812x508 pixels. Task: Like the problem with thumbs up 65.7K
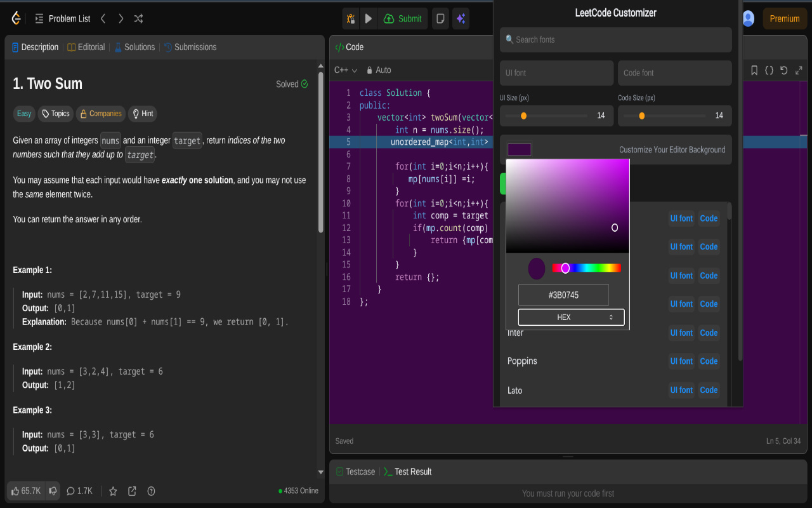[x=26, y=491]
